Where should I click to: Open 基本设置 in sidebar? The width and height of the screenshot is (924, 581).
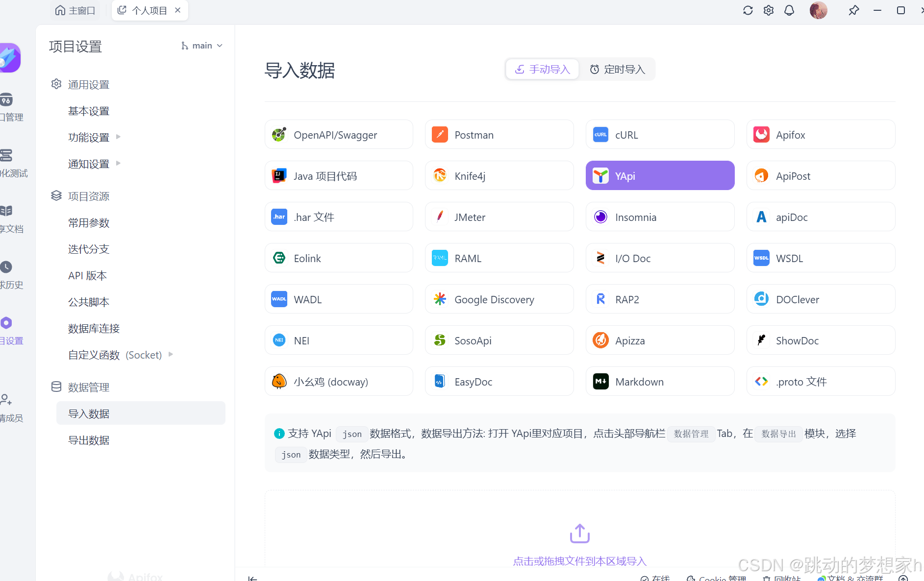89,111
